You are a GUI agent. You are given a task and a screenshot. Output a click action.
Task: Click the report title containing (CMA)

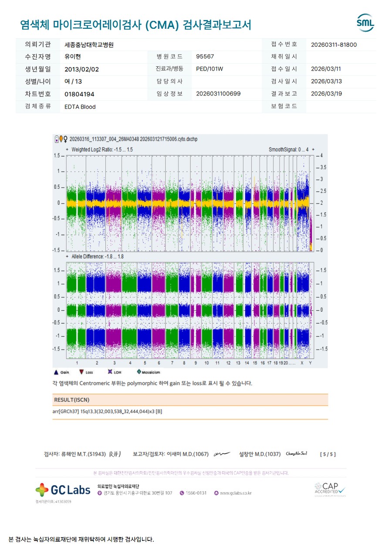click(x=135, y=25)
